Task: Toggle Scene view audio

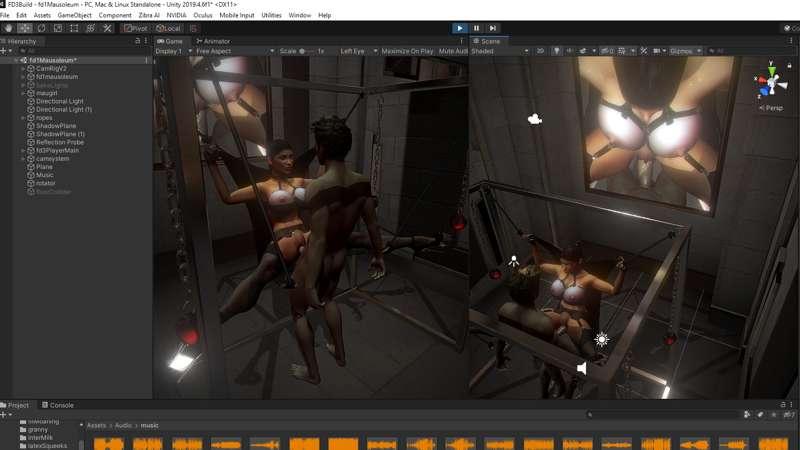Action: click(569, 51)
